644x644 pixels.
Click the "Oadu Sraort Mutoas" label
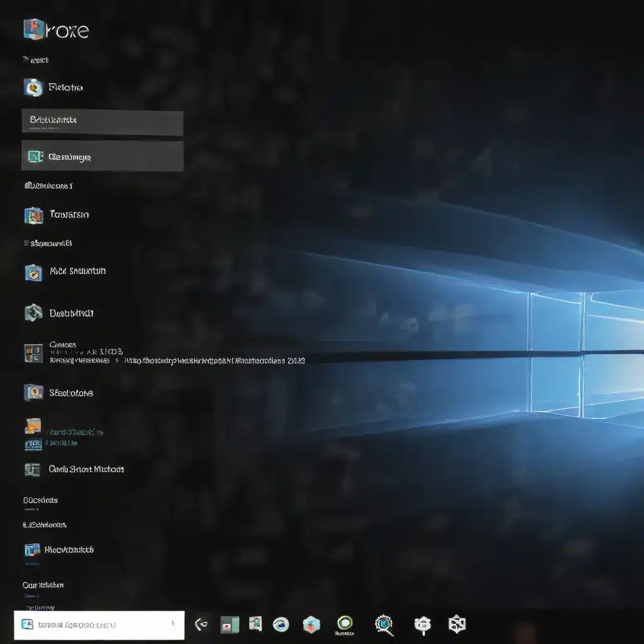click(86, 469)
